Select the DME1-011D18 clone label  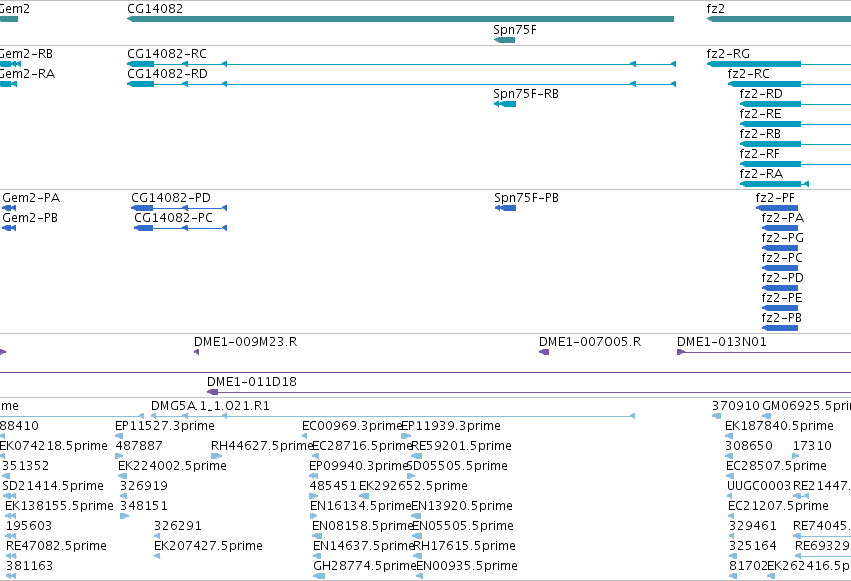252,382
